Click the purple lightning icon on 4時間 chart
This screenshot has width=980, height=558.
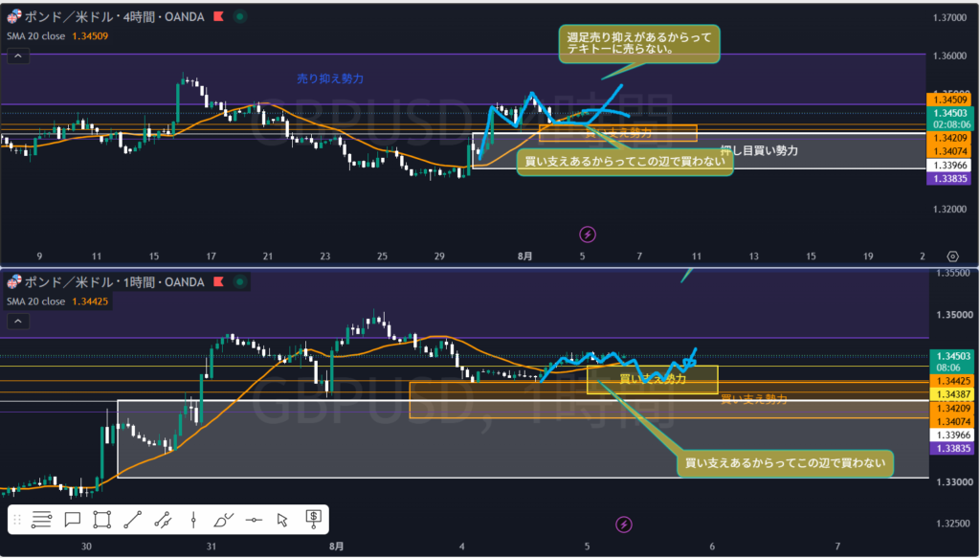pyautogui.click(x=587, y=234)
